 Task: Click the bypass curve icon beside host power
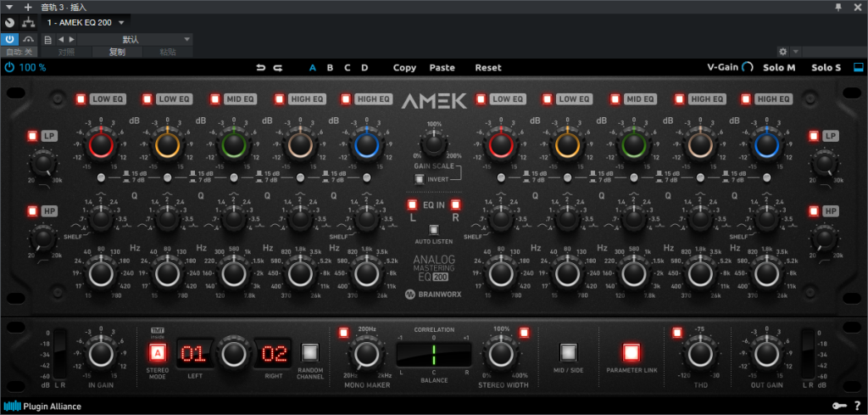pyautogui.click(x=28, y=39)
